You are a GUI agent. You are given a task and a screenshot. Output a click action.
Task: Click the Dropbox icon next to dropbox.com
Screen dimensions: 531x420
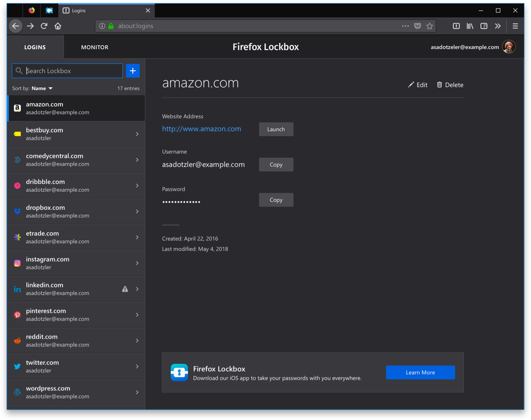point(17,211)
